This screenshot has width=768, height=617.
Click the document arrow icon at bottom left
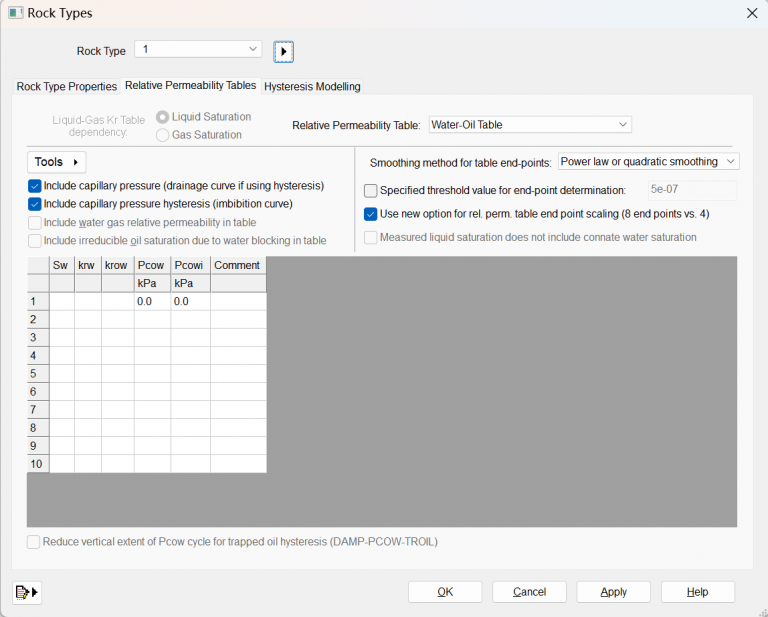27,592
